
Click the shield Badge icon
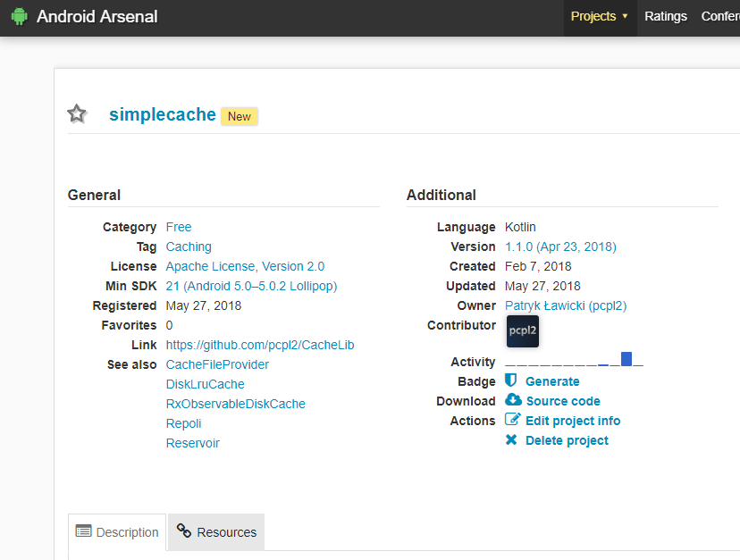pos(511,380)
